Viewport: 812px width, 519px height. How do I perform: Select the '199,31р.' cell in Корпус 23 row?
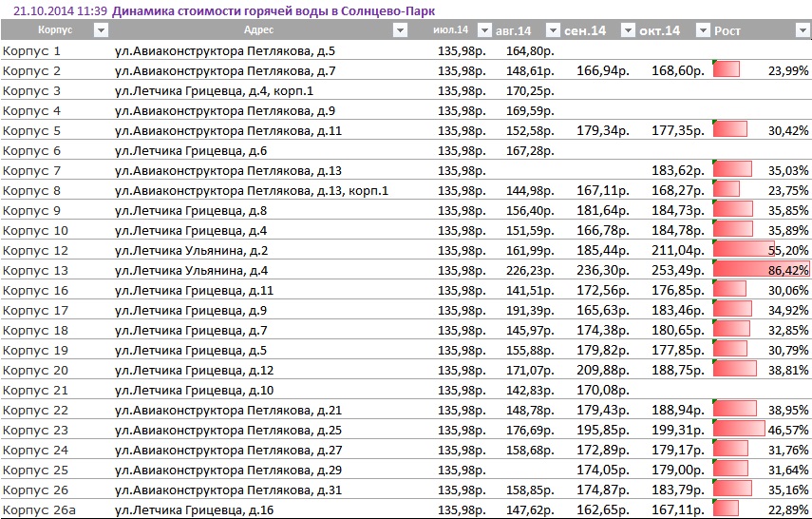[678, 430]
